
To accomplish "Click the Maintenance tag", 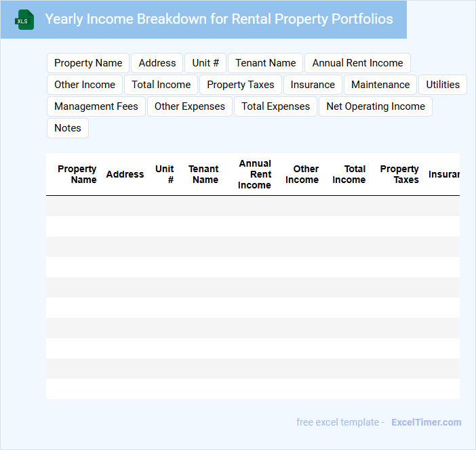I will click(380, 85).
